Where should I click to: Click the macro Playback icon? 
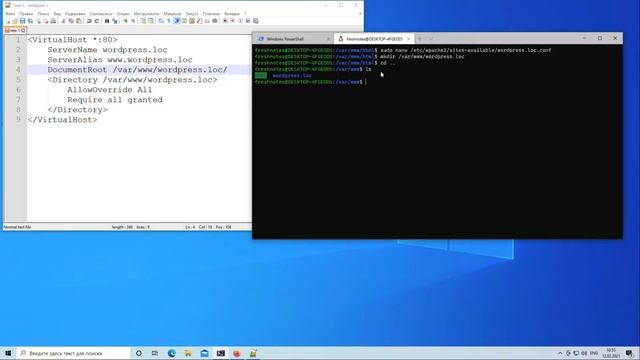click(x=240, y=21)
